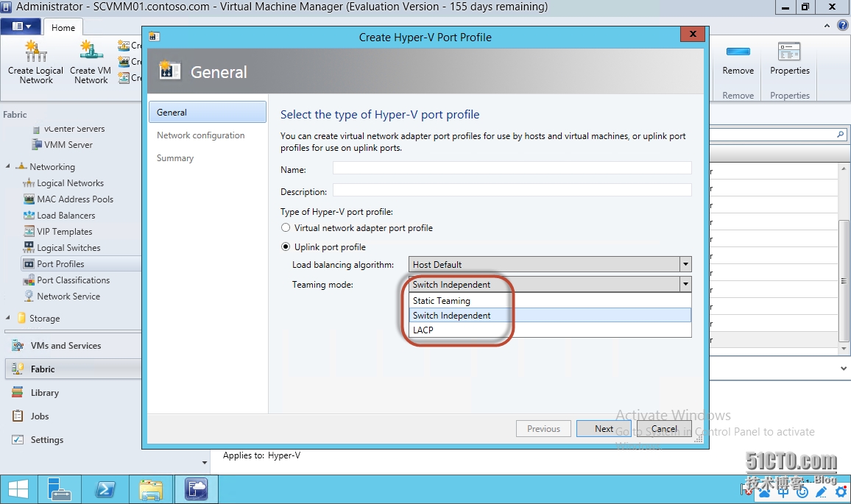Click the Remove ribbon icon
The height and width of the screenshot is (504, 851).
pyautogui.click(x=738, y=52)
